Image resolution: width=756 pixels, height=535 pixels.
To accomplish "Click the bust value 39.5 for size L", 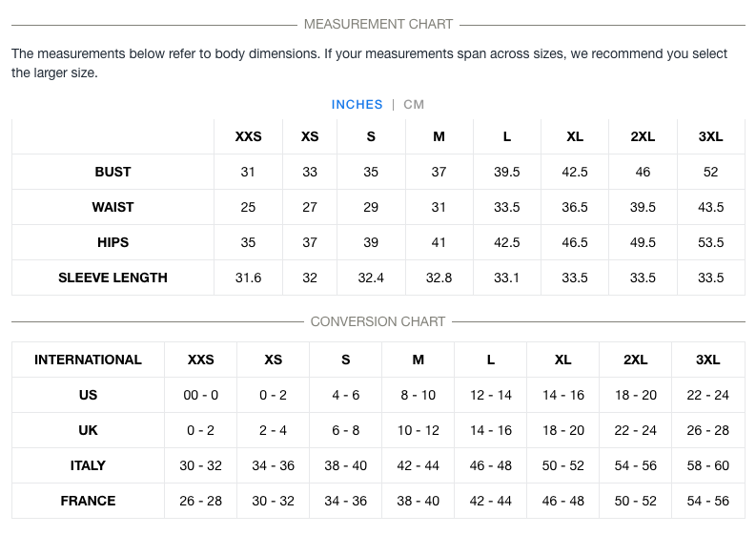I will 507,172.
